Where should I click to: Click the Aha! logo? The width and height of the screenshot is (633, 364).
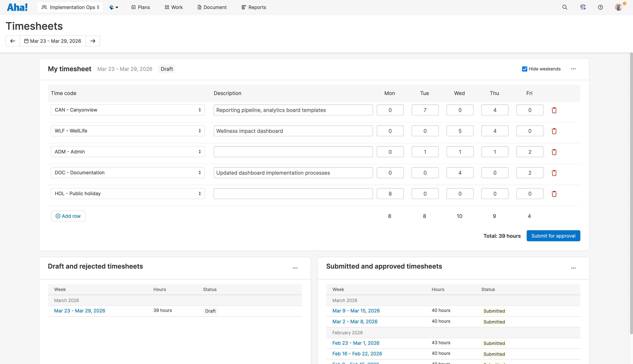click(x=17, y=7)
